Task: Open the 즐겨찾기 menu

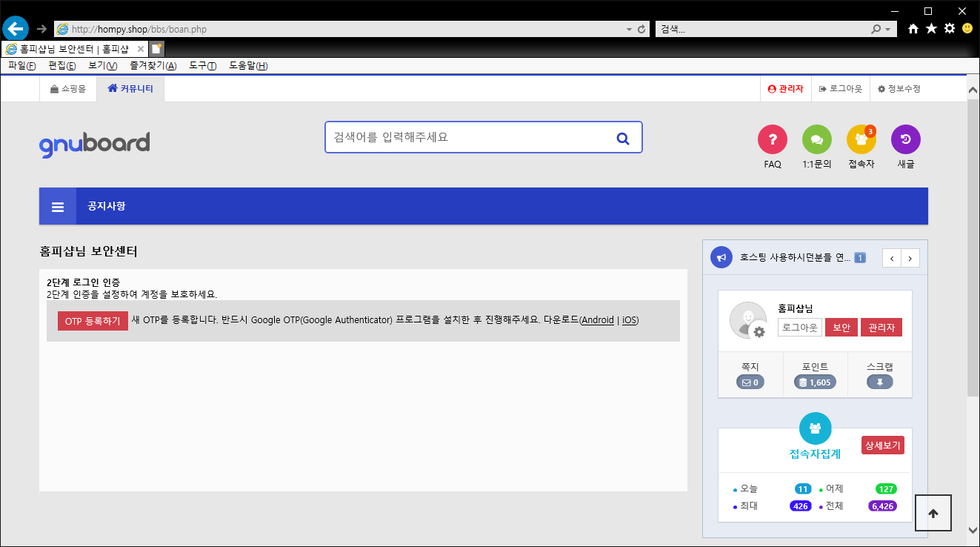Action: [x=153, y=66]
